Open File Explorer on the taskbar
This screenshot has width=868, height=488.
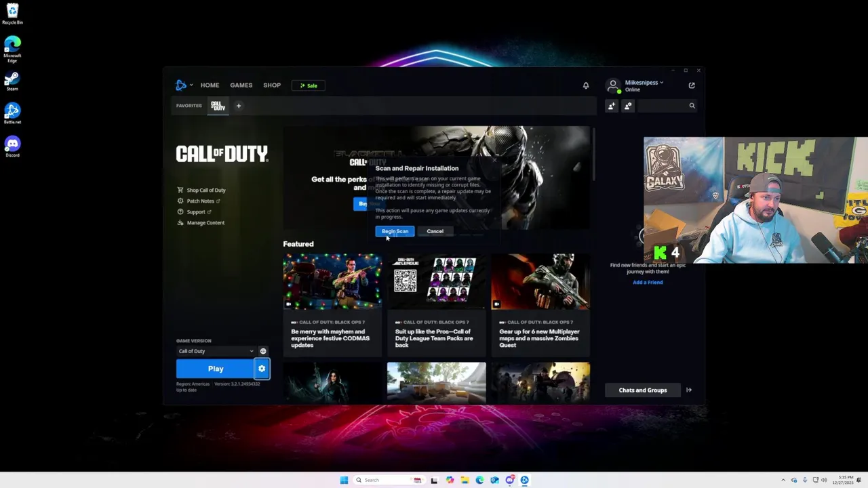pos(465,480)
